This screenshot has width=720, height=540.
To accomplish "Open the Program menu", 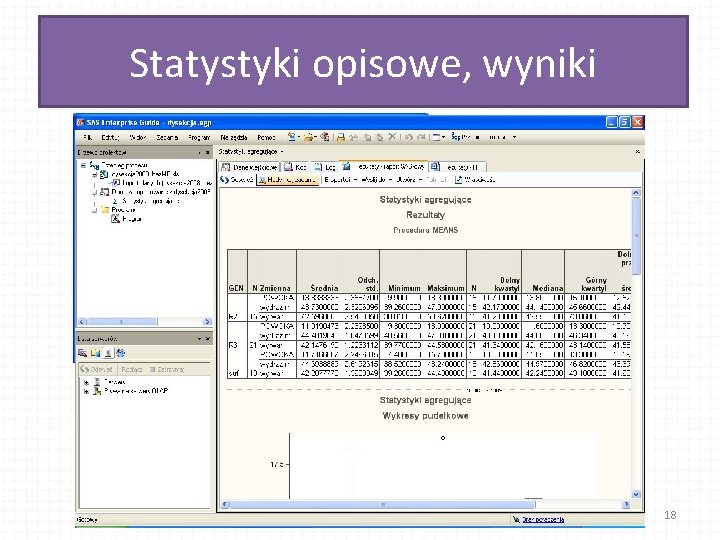I will click(199, 137).
